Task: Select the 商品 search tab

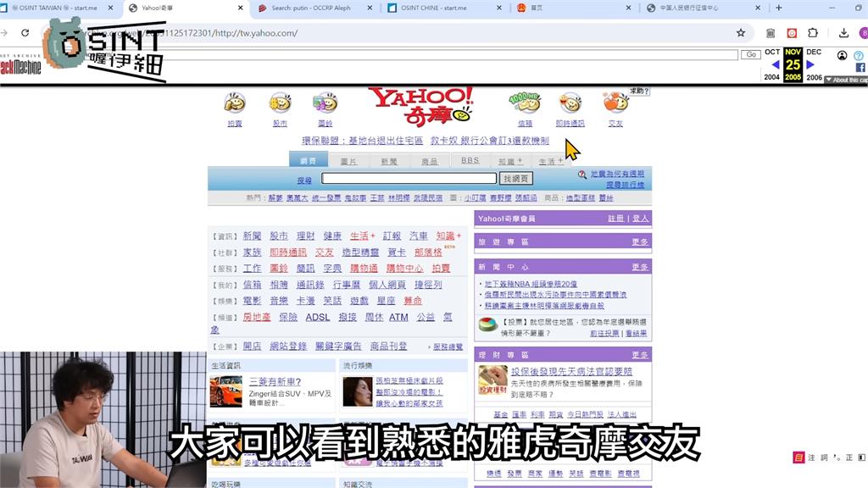Action: pyautogui.click(x=430, y=161)
